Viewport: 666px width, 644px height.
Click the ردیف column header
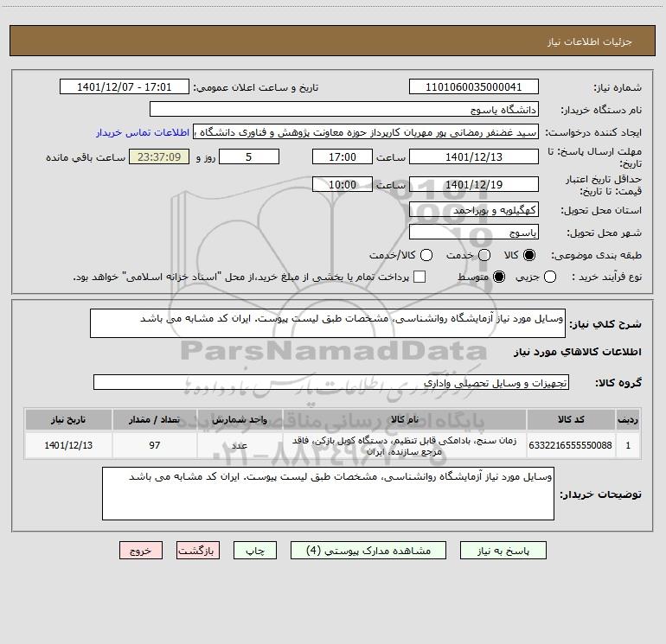click(x=628, y=419)
